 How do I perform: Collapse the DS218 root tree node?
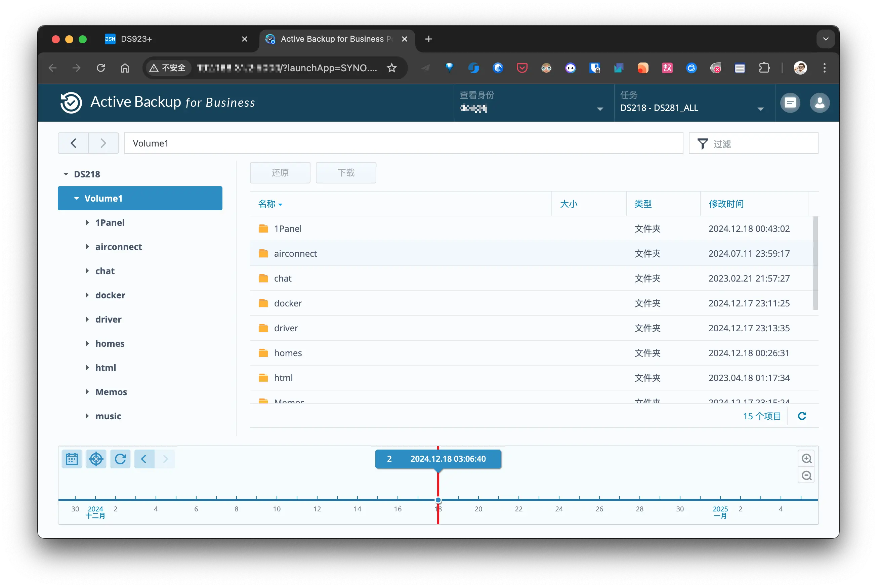66,174
